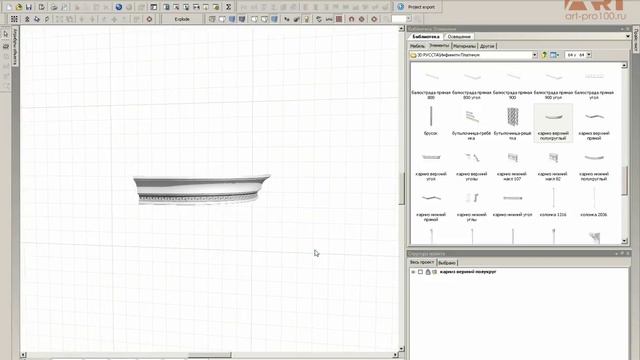
Task: Open the Мебель library tab
Action: [417, 46]
